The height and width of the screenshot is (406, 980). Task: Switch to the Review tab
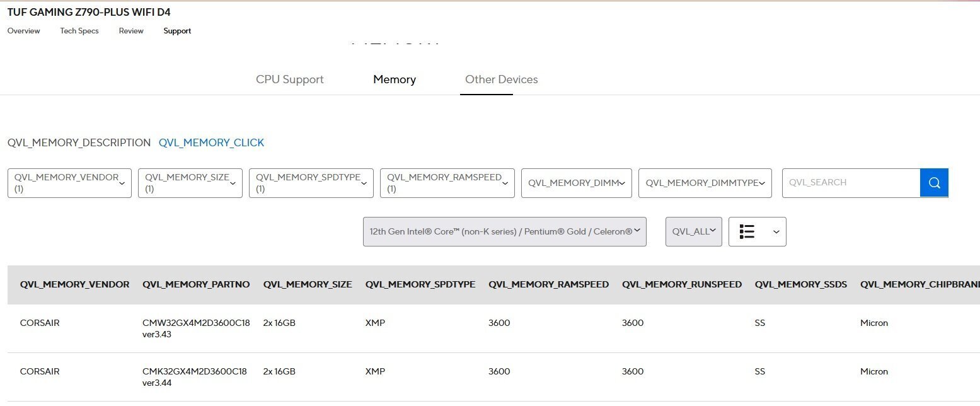tap(131, 31)
